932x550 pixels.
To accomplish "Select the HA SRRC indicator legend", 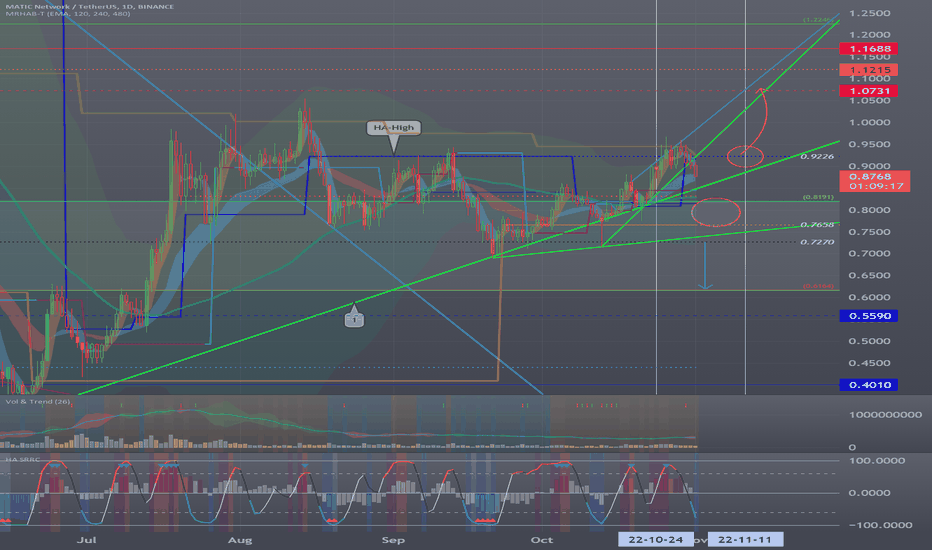I will tap(23, 460).
